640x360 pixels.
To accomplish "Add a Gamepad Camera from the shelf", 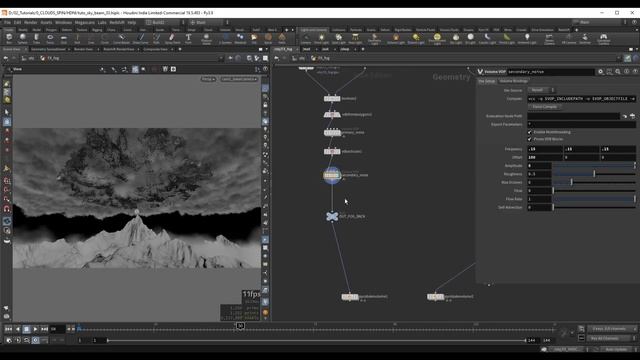I will [x=603, y=39].
